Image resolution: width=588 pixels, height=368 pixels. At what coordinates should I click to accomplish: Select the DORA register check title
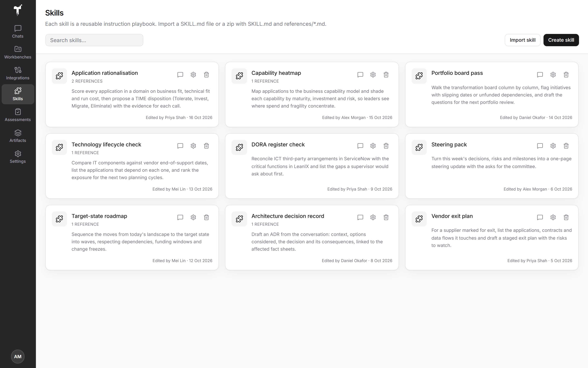click(278, 145)
